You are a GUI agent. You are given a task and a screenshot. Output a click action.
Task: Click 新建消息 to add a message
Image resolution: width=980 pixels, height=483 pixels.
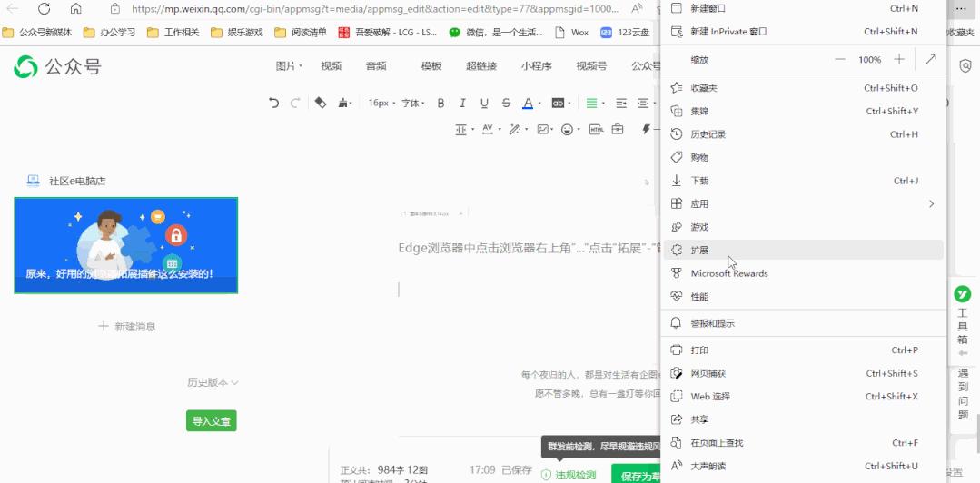tap(127, 326)
